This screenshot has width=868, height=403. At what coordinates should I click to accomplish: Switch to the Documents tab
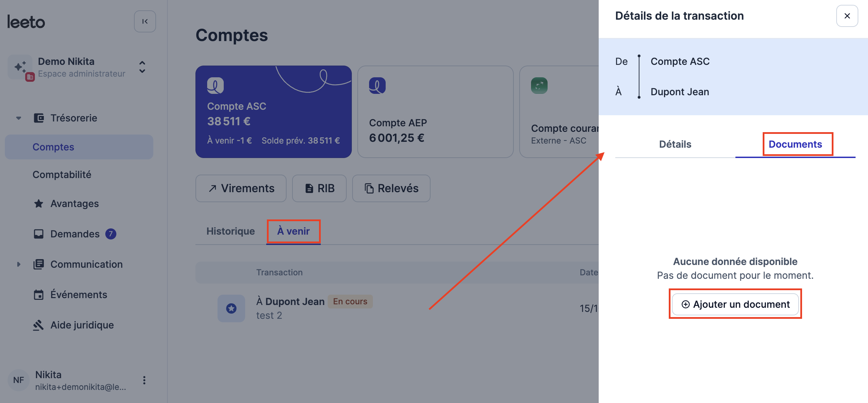click(795, 144)
